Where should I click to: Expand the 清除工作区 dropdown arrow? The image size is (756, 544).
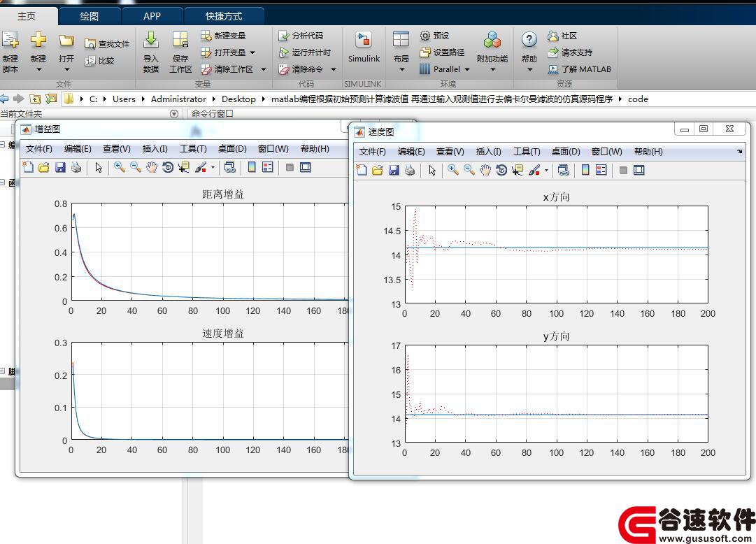tap(263, 69)
